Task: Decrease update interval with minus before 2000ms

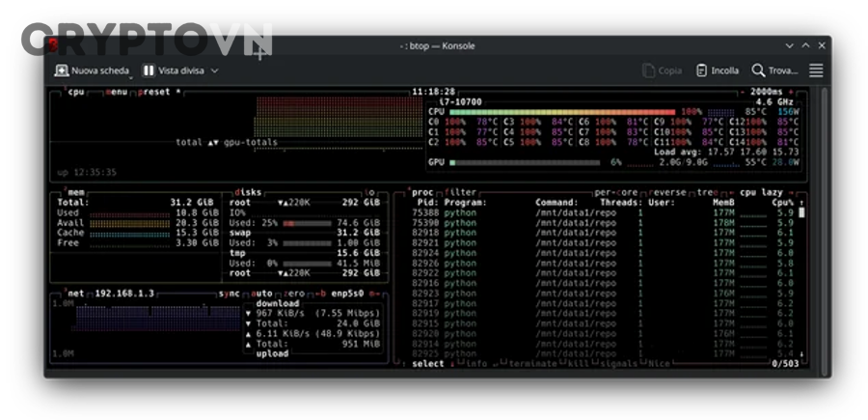Action: pyautogui.click(x=743, y=92)
